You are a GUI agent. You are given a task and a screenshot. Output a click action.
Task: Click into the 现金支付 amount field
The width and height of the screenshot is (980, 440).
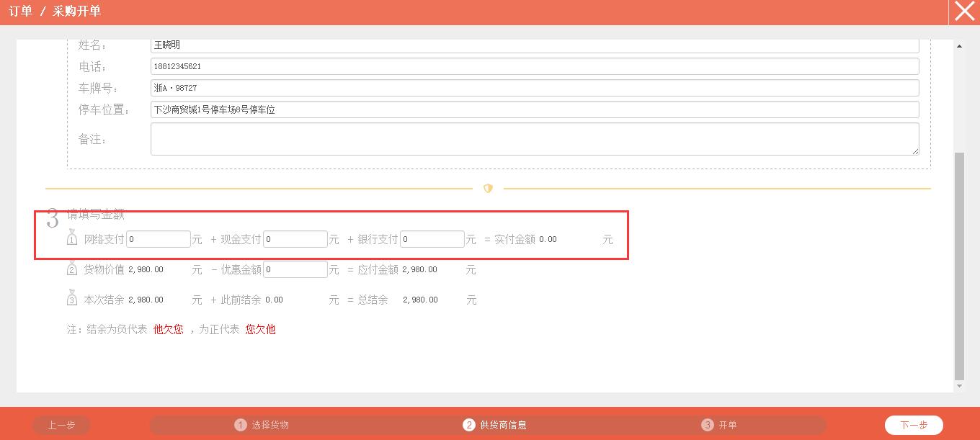295,239
